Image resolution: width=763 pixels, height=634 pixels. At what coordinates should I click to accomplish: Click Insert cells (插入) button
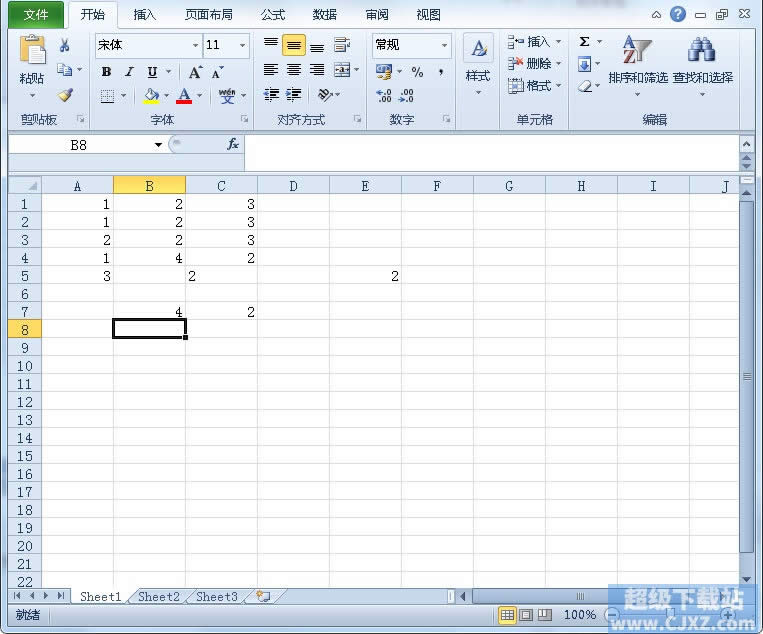pyautogui.click(x=529, y=42)
